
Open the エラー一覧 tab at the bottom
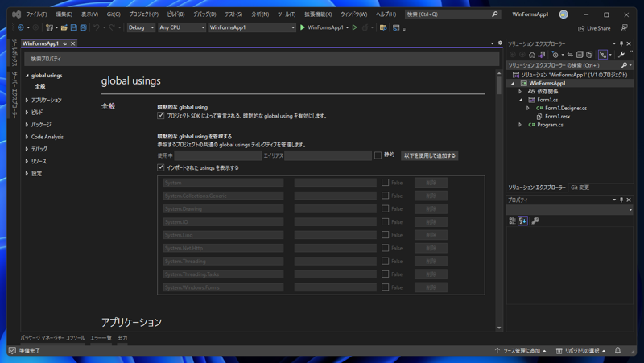[101, 338]
